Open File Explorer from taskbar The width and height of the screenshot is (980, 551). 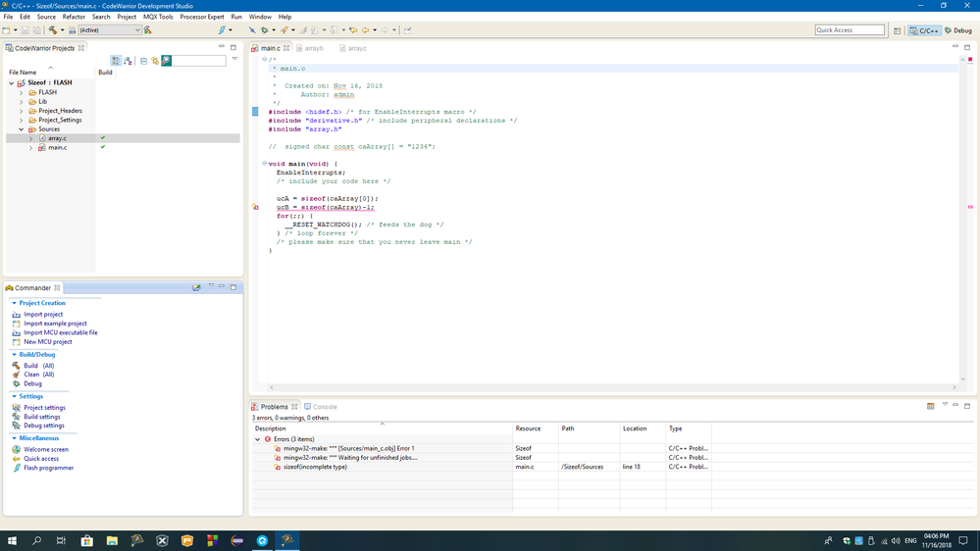click(x=112, y=540)
